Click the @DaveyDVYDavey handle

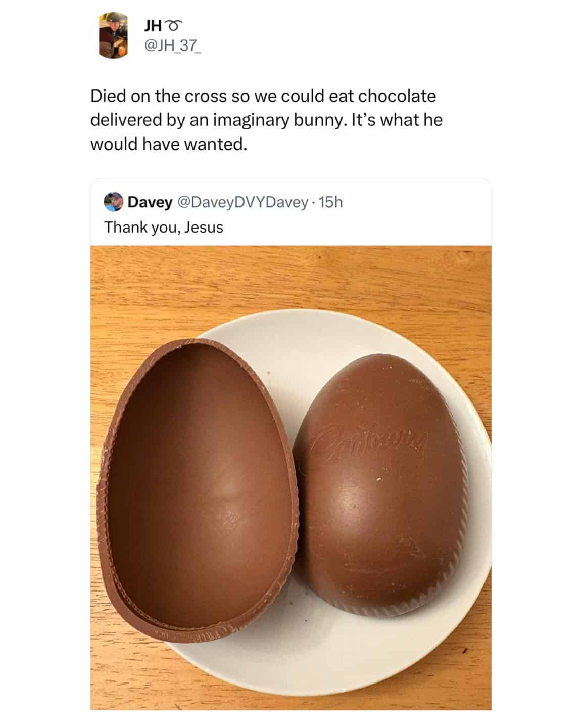(x=242, y=202)
